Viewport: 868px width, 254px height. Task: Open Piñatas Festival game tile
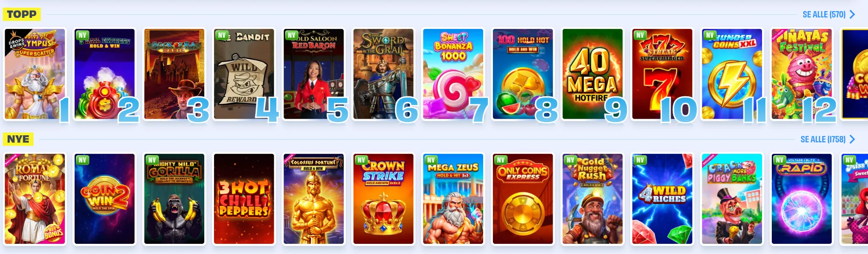click(x=801, y=74)
